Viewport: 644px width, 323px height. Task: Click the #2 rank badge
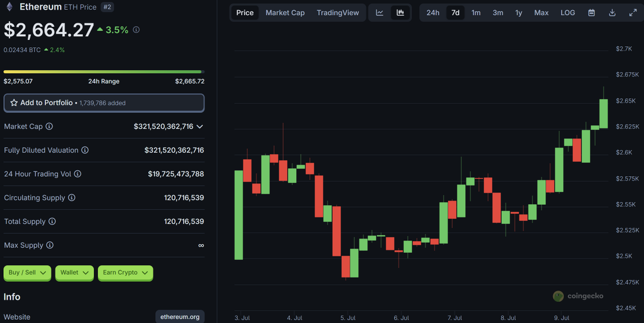pos(107,7)
